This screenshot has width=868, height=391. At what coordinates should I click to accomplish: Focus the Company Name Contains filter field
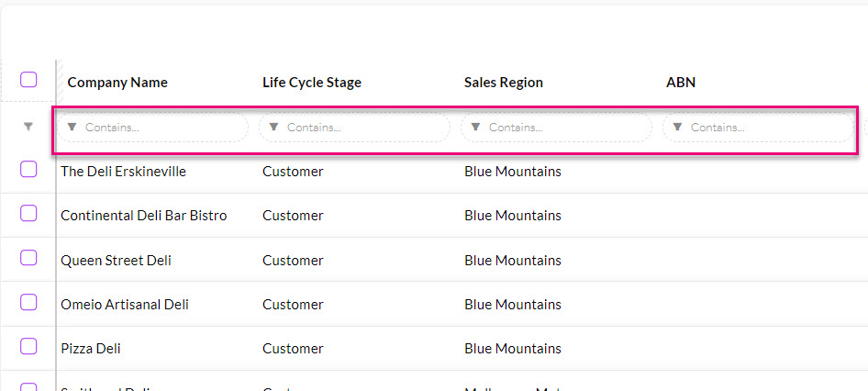[153, 128]
